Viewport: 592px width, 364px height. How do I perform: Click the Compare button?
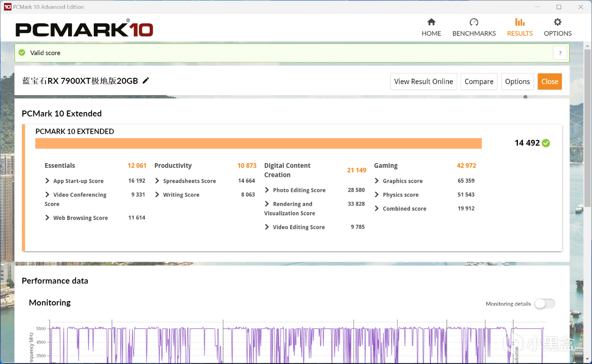tap(479, 82)
